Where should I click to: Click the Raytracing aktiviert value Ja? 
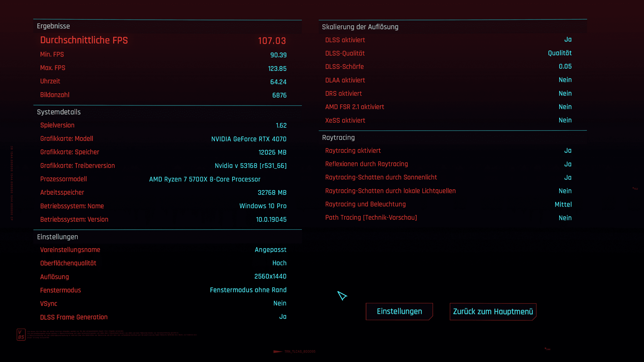point(568,151)
